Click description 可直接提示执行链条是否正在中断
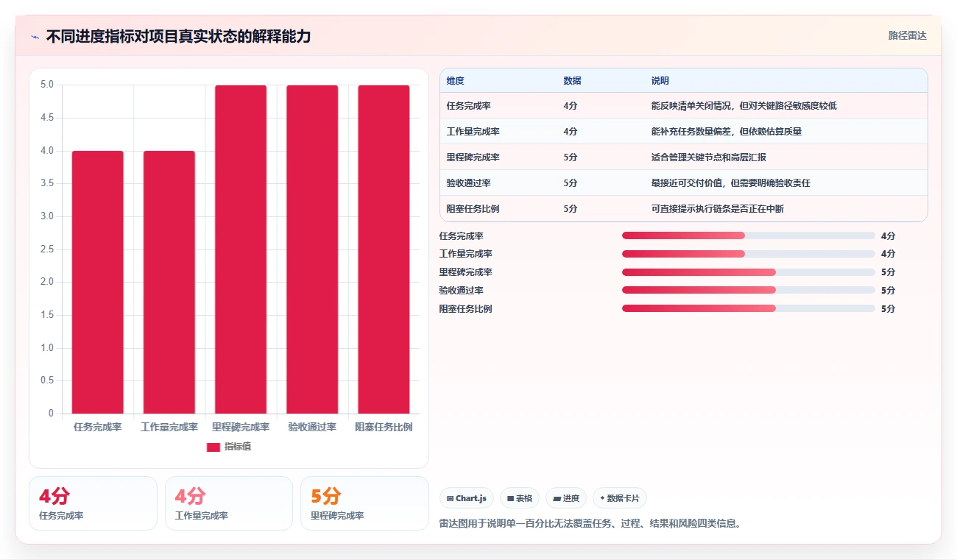Viewport: 957px width, 560px height. (717, 209)
